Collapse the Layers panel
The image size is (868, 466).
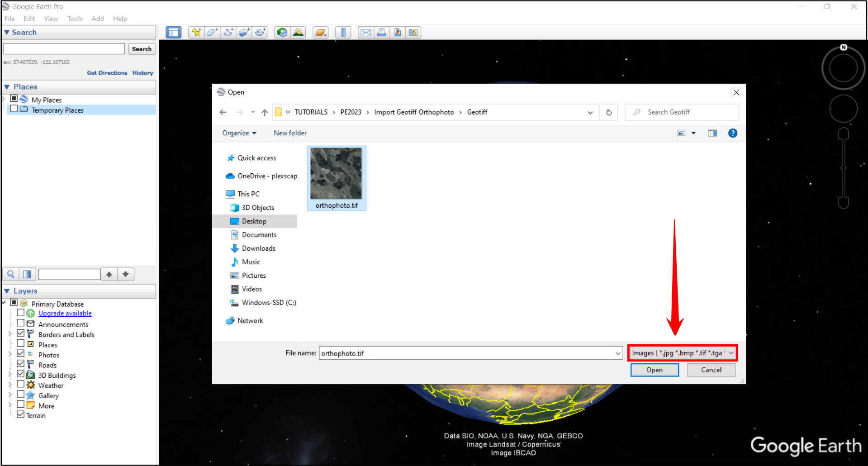7,291
